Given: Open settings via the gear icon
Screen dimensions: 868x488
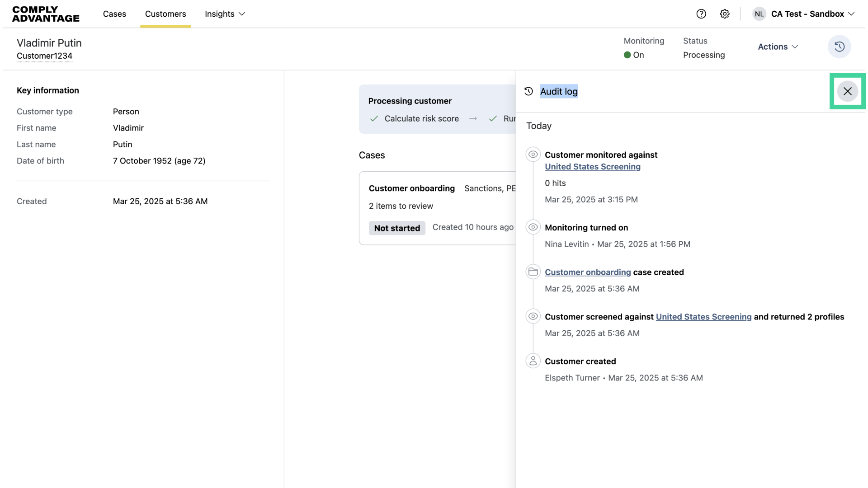Looking at the screenshot, I should 725,14.
